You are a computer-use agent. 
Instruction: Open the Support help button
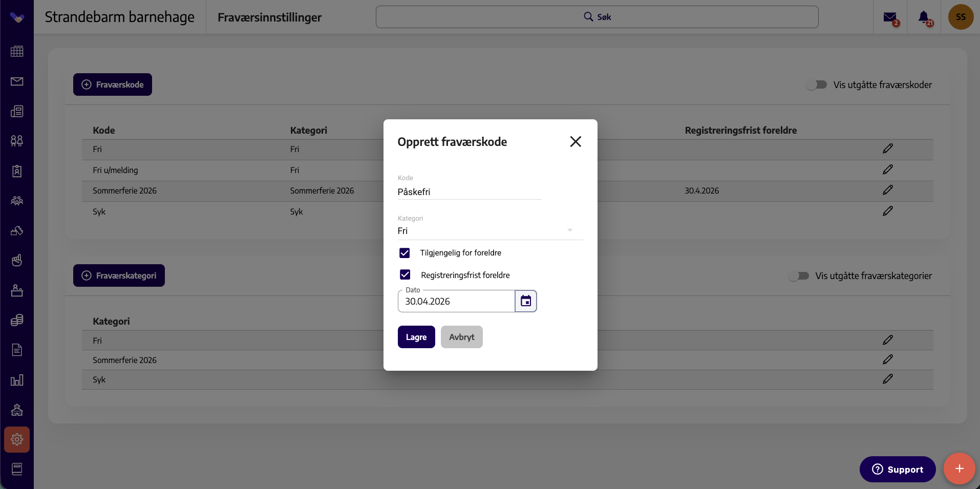tap(897, 469)
